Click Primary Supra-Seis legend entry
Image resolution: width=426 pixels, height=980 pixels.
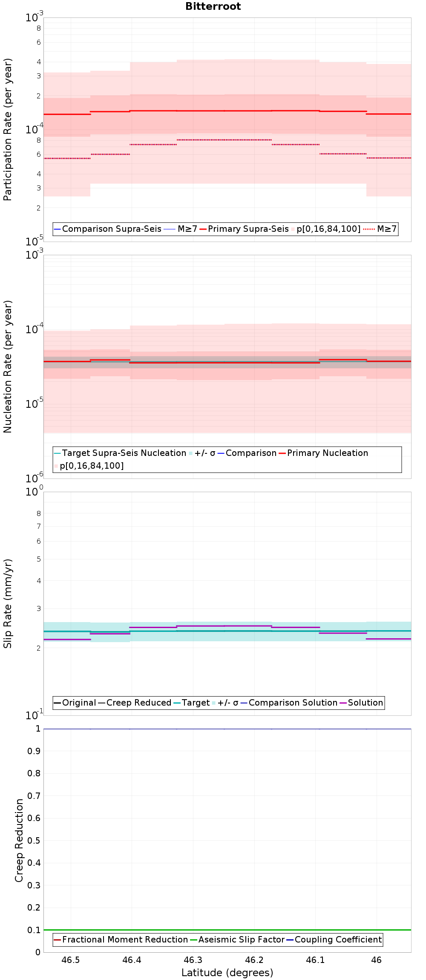[244, 229]
